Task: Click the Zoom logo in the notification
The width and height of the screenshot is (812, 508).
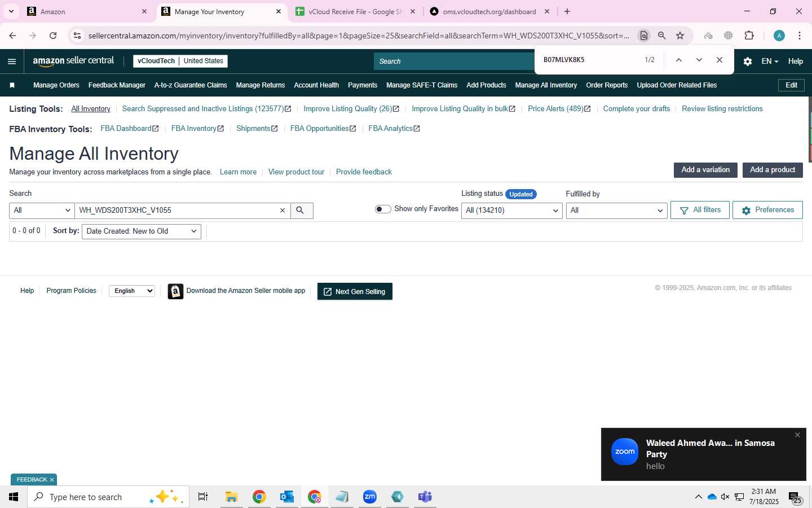Action: (625, 452)
